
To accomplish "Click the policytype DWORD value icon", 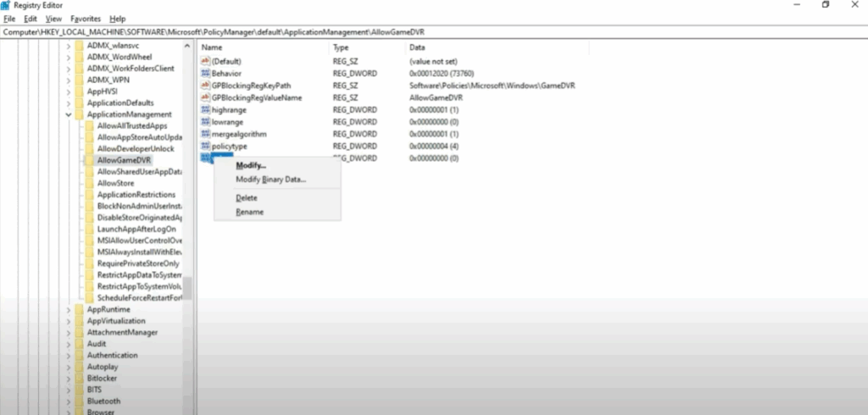I will point(205,147).
